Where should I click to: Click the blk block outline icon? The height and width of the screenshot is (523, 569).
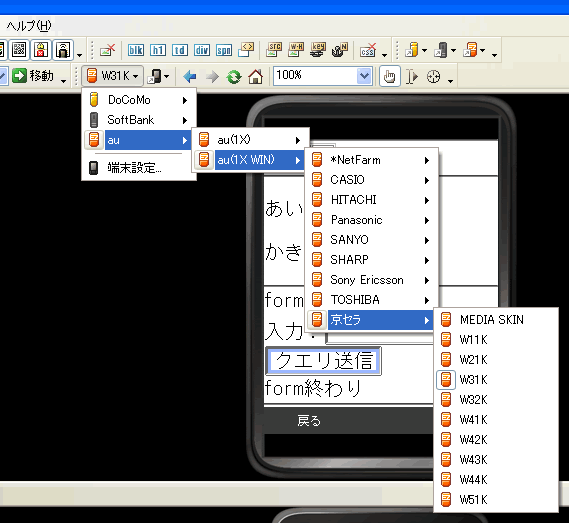pyautogui.click(x=136, y=50)
